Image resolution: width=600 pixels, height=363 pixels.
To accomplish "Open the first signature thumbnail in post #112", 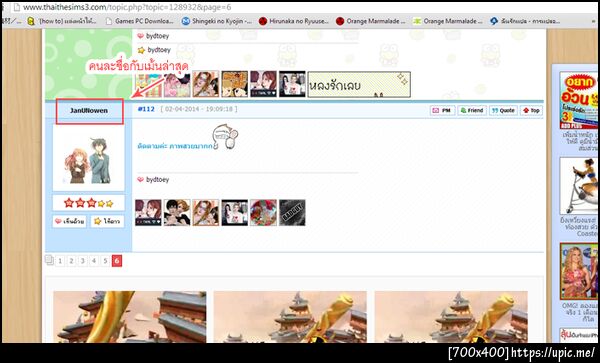I will coord(148,212).
